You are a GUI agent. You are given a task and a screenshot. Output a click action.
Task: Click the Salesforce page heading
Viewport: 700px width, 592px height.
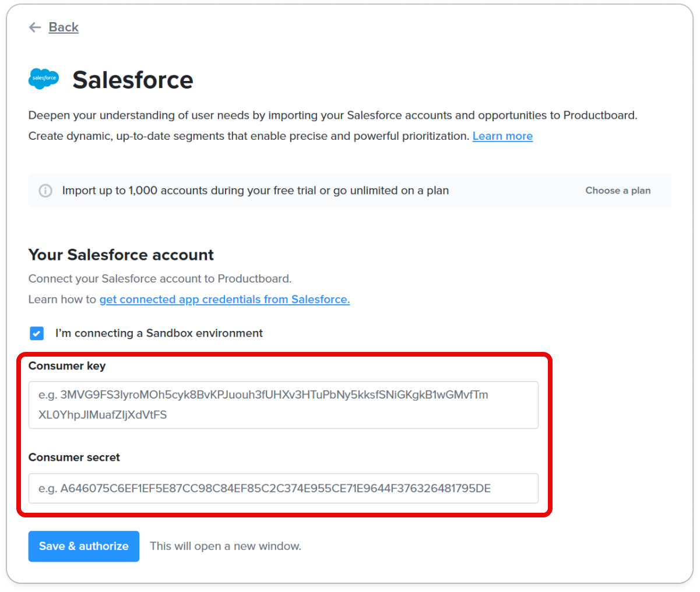[x=133, y=80]
